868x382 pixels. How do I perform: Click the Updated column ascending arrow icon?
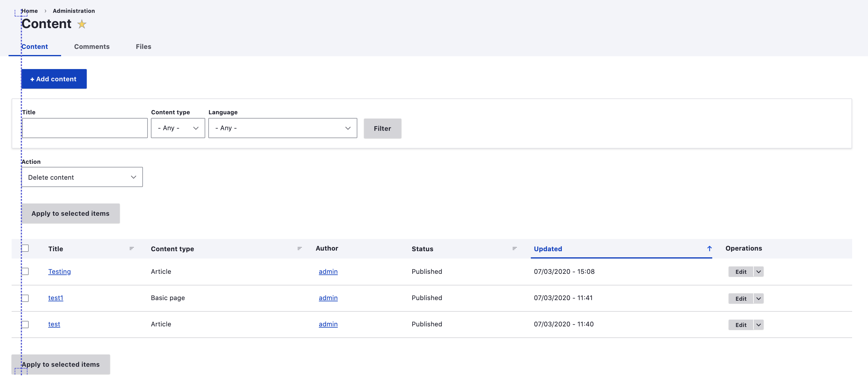click(x=709, y=248)
